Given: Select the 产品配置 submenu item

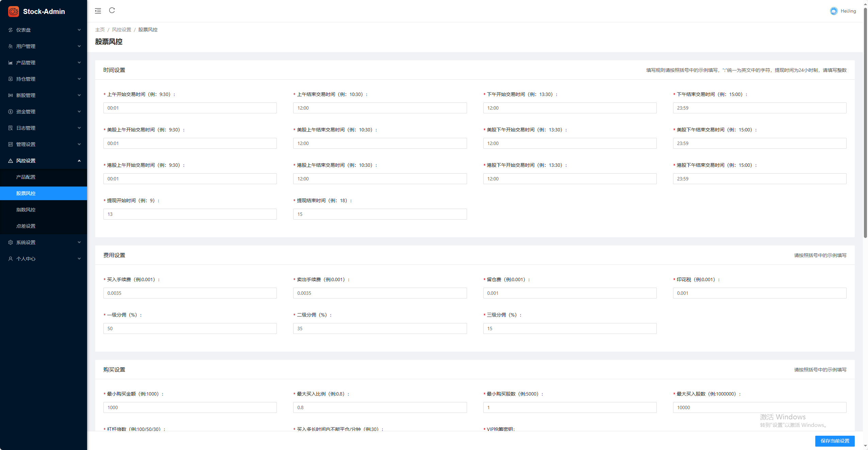Looking at the screenshot, I should (26, 177).
